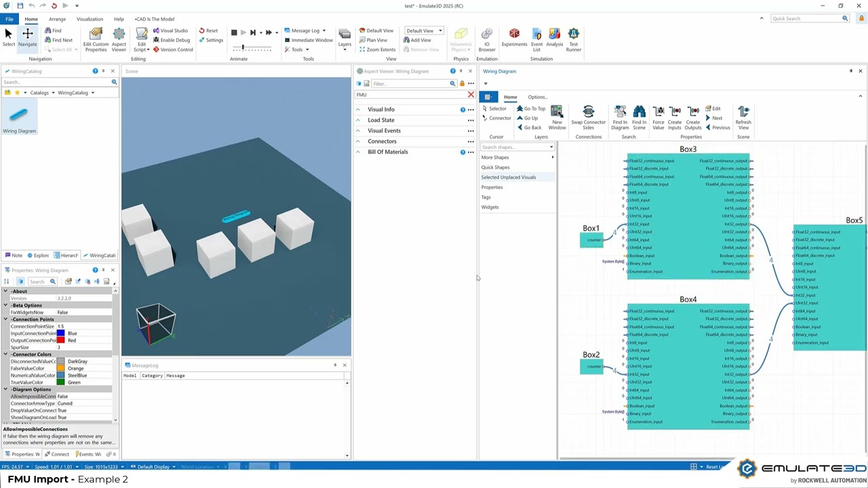Click Go To Top layer
868x488 pixels.
[x=530, y=108]
